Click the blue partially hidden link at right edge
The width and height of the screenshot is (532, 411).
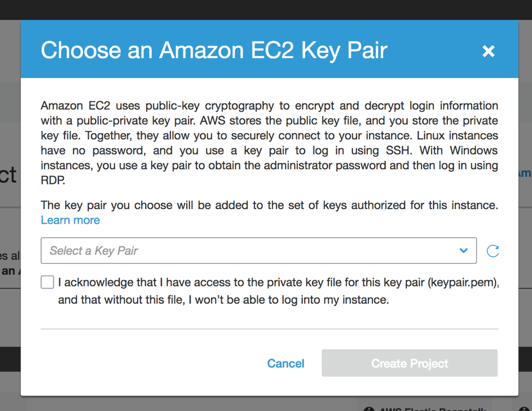(525, 173)
